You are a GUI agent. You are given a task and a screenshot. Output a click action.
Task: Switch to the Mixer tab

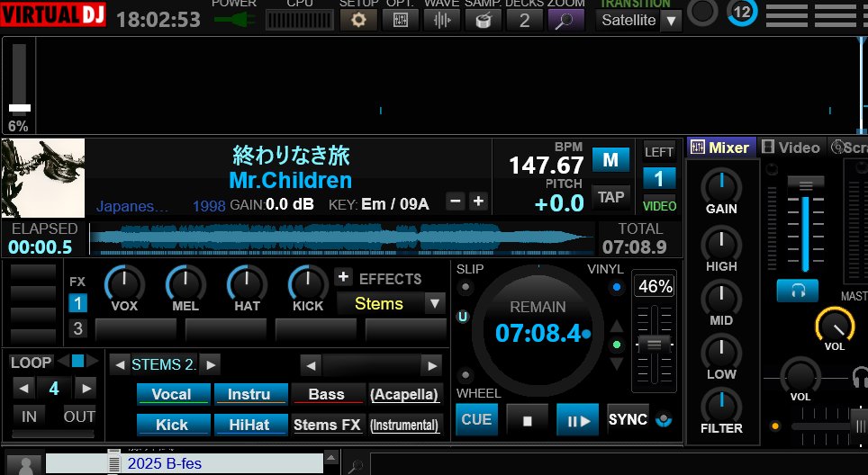point(721,148)
